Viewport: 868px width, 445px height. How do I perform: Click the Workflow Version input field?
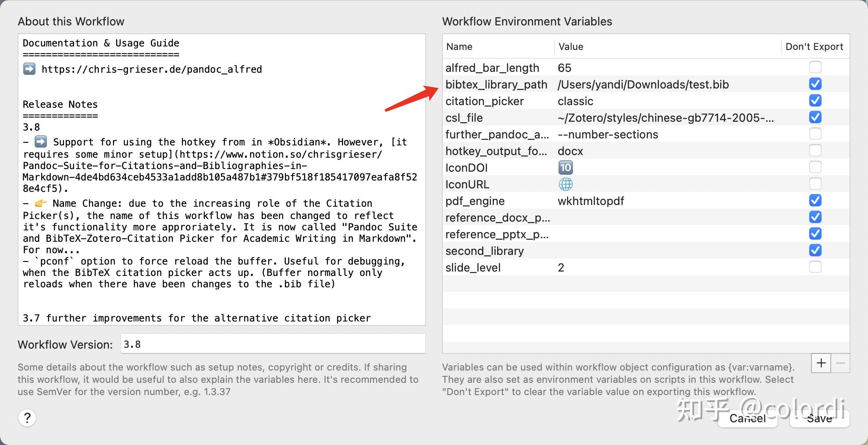(273, 344)
